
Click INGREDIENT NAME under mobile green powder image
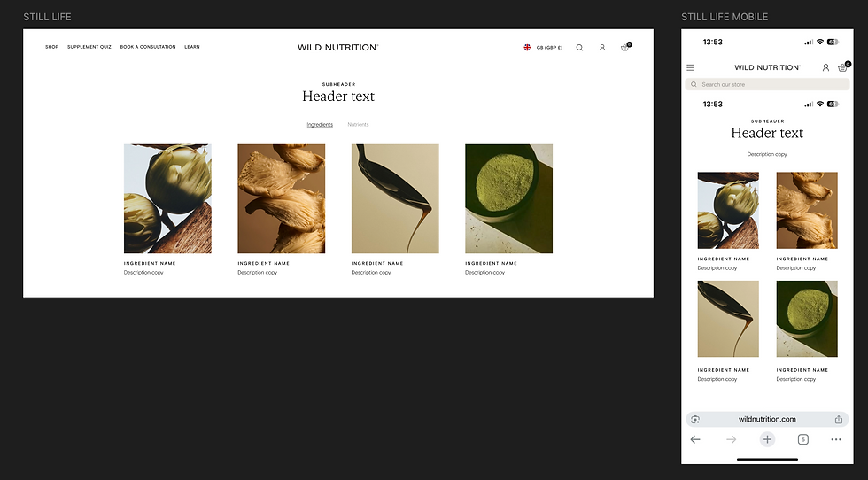802,370
